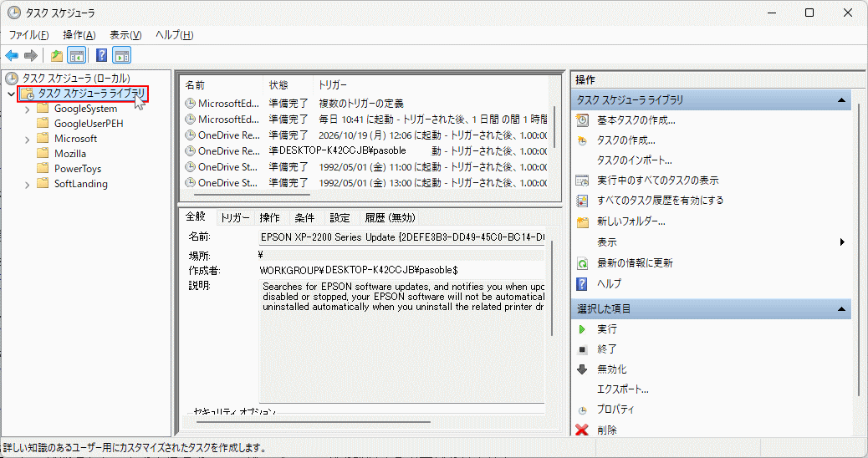Viewport: 868px width, 458px height.
Task: Toggle the action pane toolbar icon
Action: (x=122, y=55)
